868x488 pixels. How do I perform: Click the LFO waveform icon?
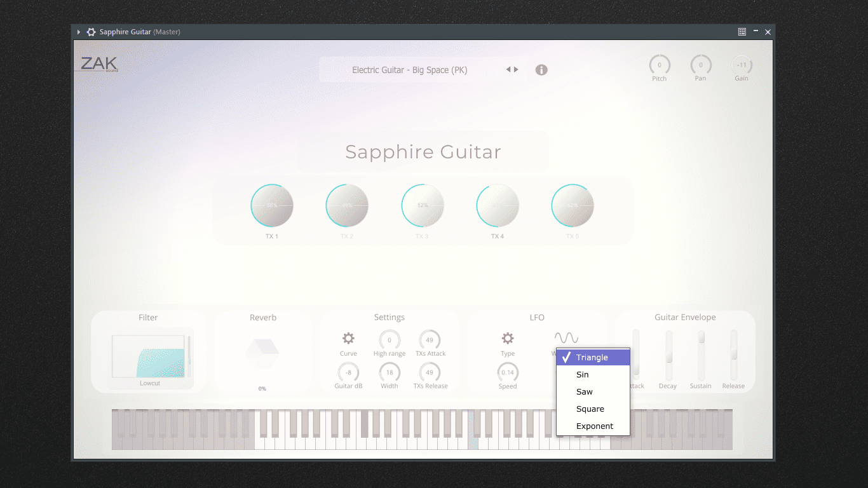pos(566,338)
